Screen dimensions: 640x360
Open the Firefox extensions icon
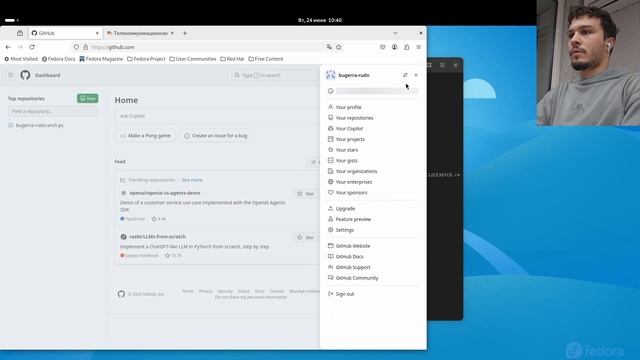(x=407, y=47)
